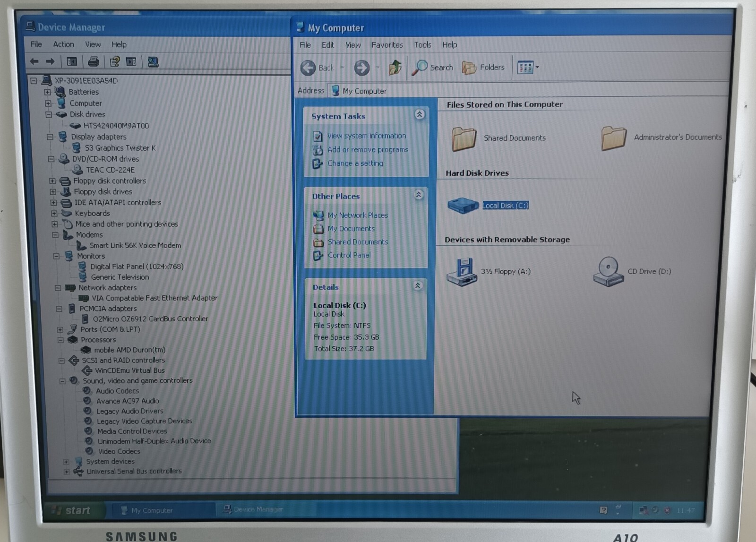Viewport: 756px width, 542px height.
Task: Click the taskbar clock showing 11:47
Action: coord(686,510)
